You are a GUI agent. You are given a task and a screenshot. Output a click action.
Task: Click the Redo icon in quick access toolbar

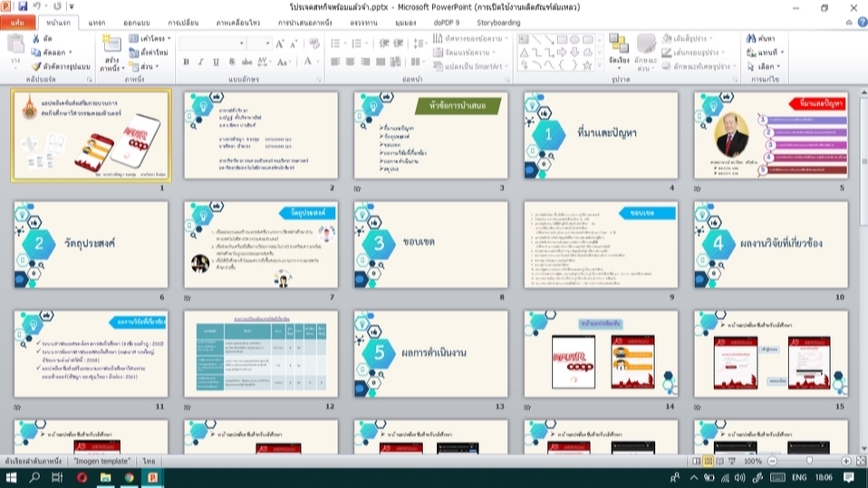(57, 6)
